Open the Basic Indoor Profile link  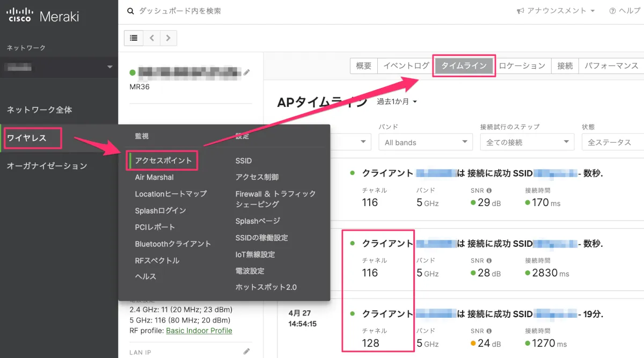(199, 331)
